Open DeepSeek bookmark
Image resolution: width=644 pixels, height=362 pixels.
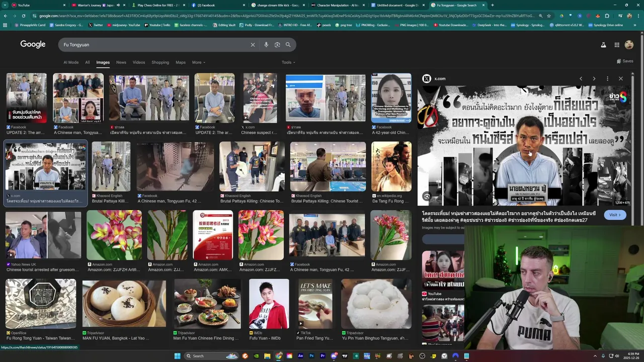(x=489, y=25)
